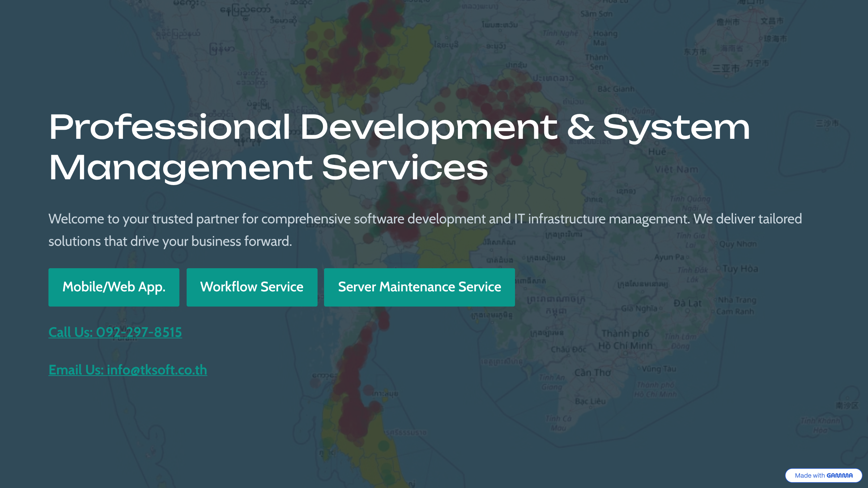
Task: Click the Châu Đốc map label
Action: pyautogui.click(x=568, y=350)
